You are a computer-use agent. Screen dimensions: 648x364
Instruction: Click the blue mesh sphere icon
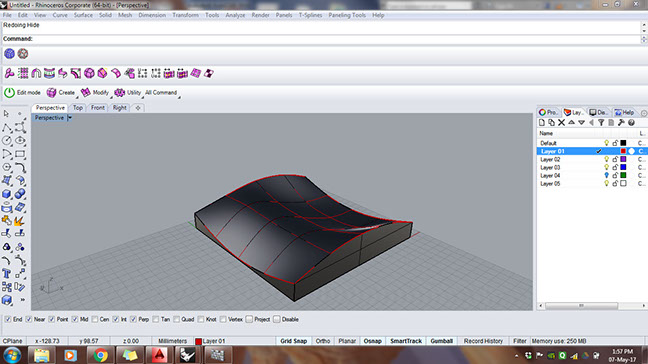coord(10,53)
